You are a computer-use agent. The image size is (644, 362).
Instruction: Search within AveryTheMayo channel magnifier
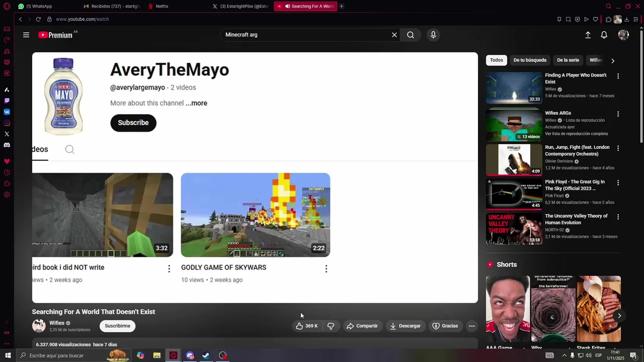[x=69, y=149]
